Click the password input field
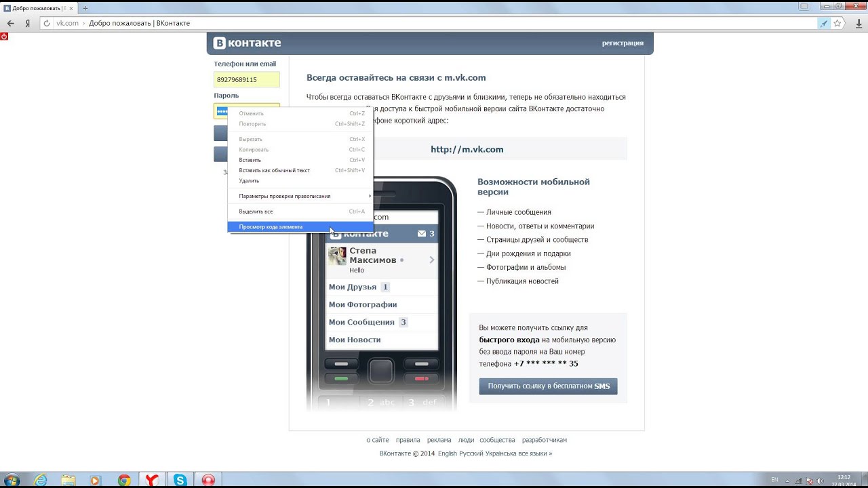The image size is (868, 488). click(x=247, y=111)
